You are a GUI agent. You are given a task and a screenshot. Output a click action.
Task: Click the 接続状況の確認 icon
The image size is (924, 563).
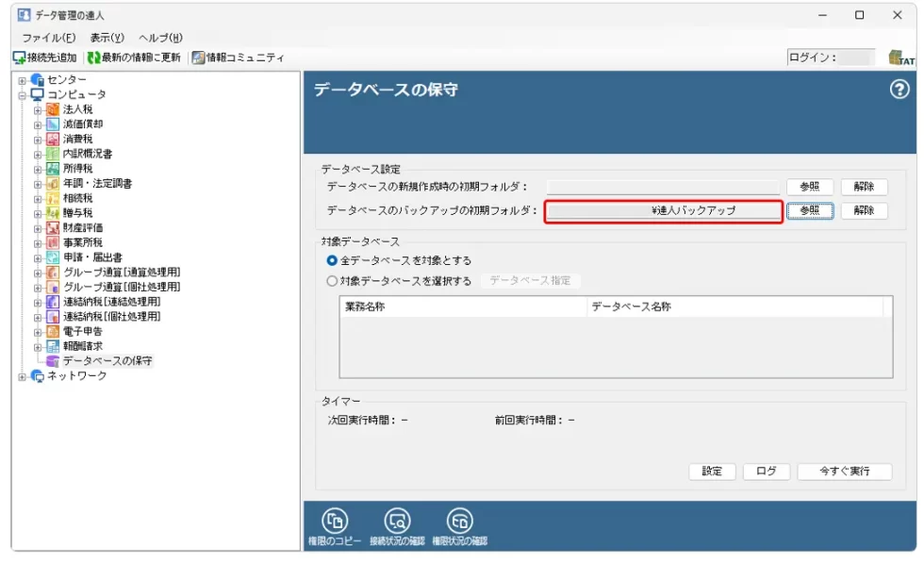tap(398, 521)
